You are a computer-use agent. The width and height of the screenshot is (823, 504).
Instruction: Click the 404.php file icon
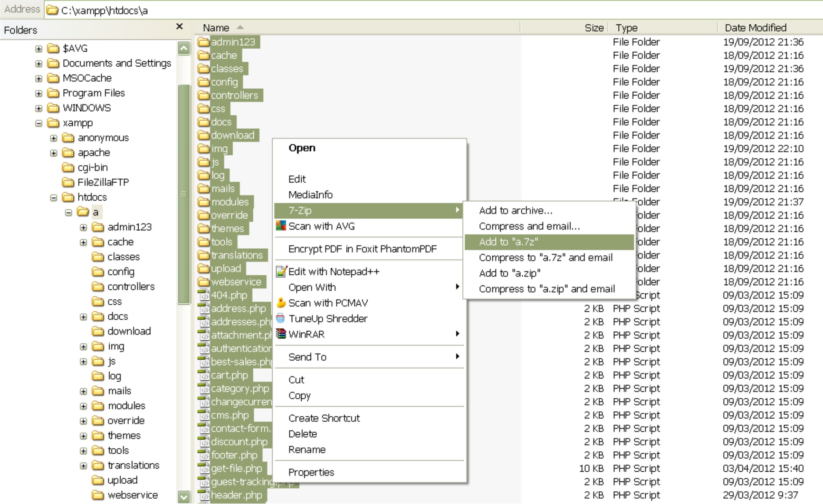[x=204, y=295]
